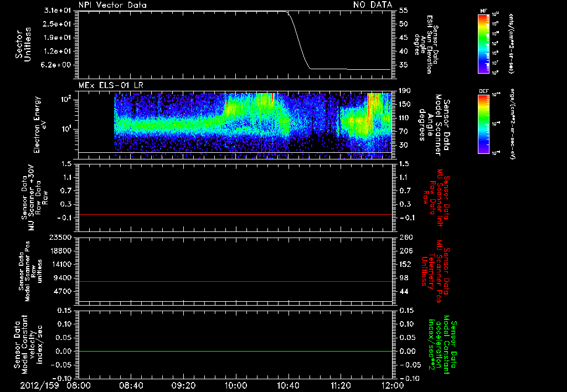
Task: Click the 'MEx ELS-01 LR' panel title
Action: 111,85
